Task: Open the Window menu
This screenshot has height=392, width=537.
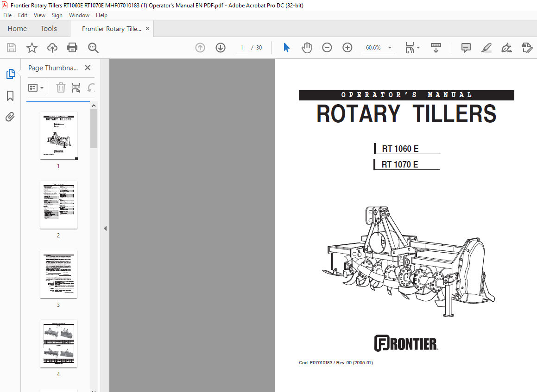Action: pyautogui.click(x=79, y=15)
